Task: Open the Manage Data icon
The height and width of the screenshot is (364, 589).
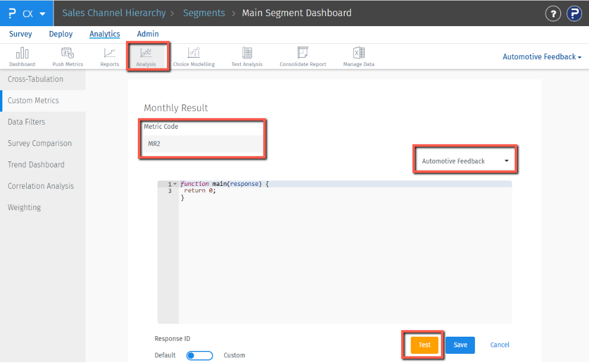Action: 359,56
